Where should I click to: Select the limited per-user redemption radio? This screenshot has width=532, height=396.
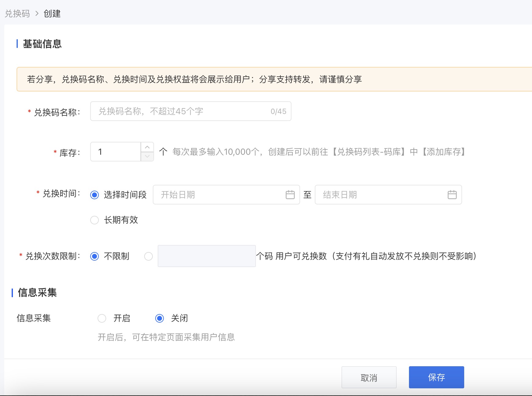tap(148, 256)
